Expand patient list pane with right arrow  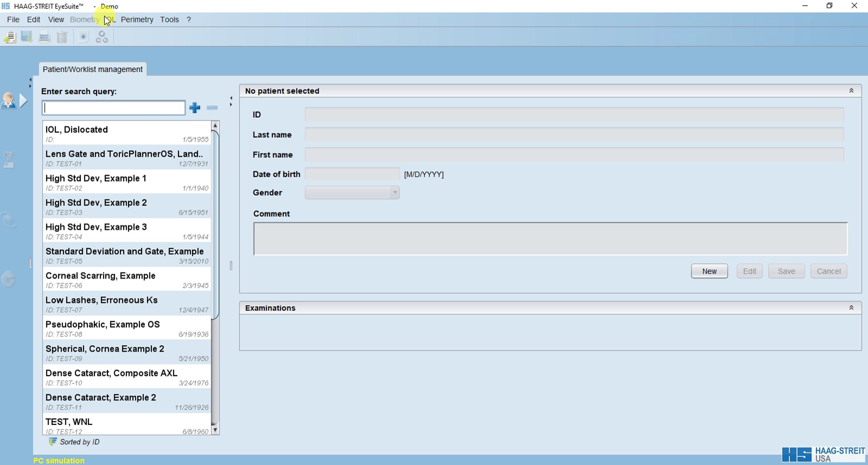(x=231, y=104)
